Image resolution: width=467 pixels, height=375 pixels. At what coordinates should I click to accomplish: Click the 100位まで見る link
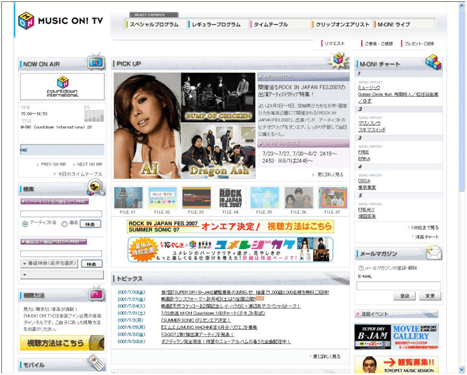pyautogui.click(x=423, y=227)
